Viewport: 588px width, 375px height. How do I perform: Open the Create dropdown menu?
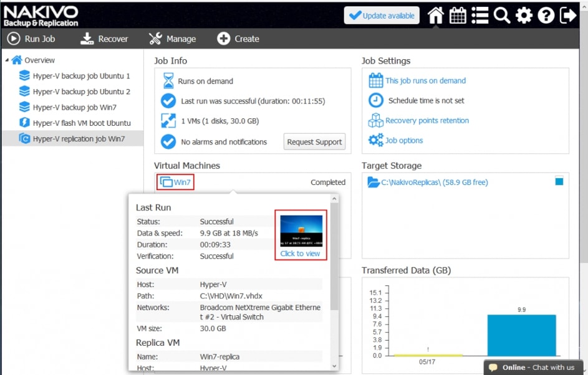[238, 39]
